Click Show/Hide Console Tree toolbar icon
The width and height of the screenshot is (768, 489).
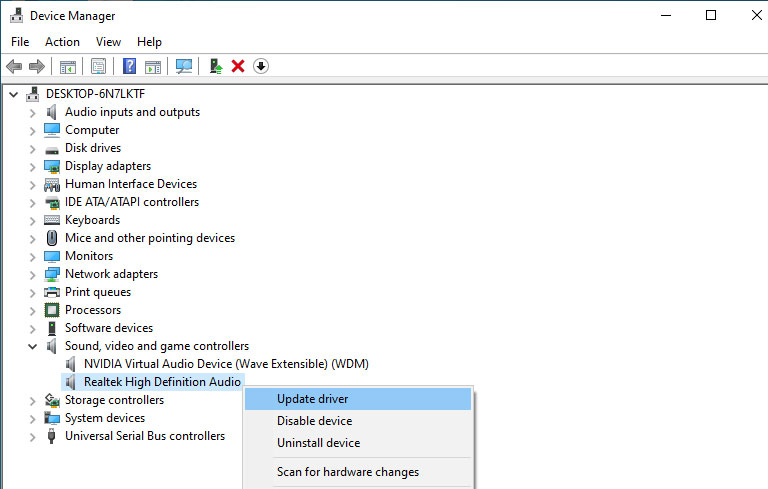pos(68,66)
